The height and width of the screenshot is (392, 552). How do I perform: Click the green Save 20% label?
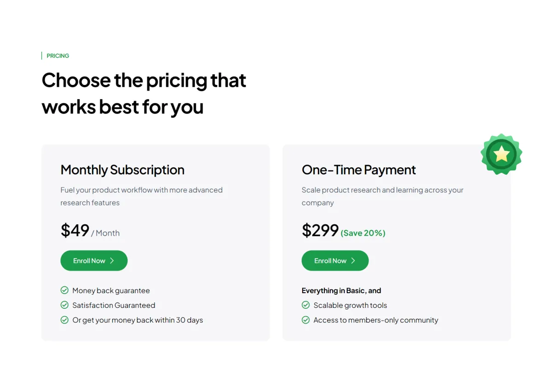pos(363,233)
